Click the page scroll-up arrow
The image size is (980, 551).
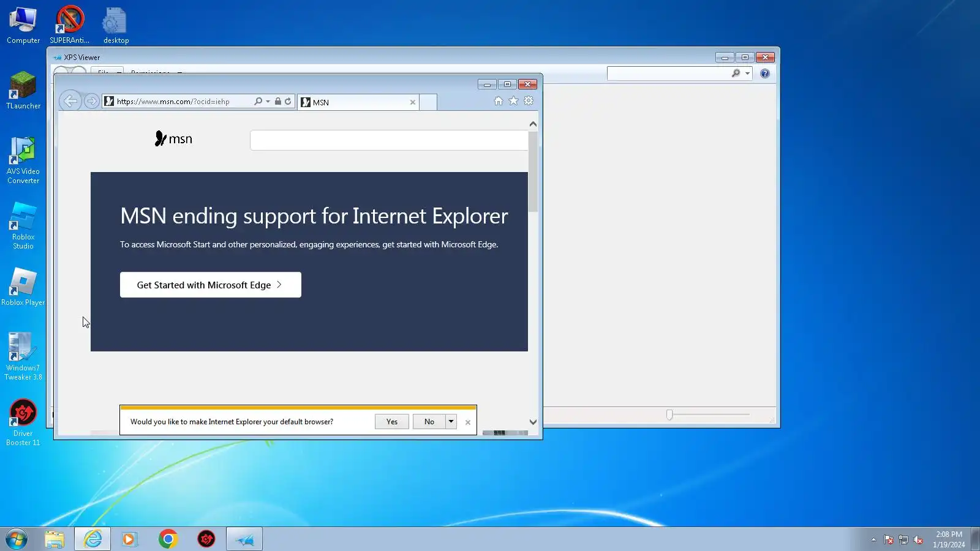coord(533,124)
